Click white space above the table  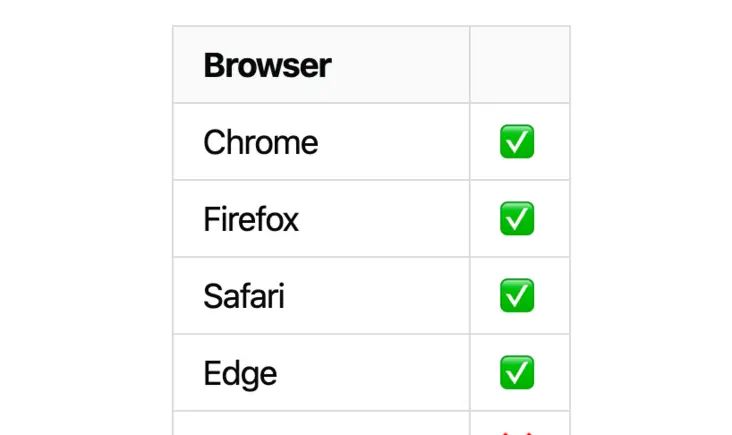pyautogui.click(x=370, y=12)
